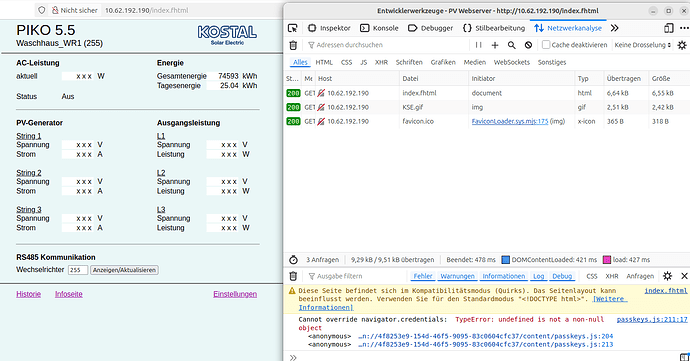690x361 pixels.
Task: Open console settings with the gear icon
Action: [x=668, y=276]
